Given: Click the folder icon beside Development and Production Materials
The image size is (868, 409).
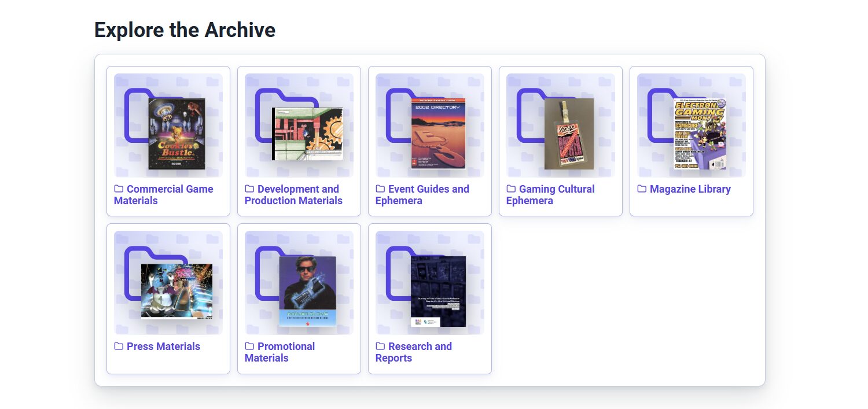Looking at the screenshot, I should [249, 189].
